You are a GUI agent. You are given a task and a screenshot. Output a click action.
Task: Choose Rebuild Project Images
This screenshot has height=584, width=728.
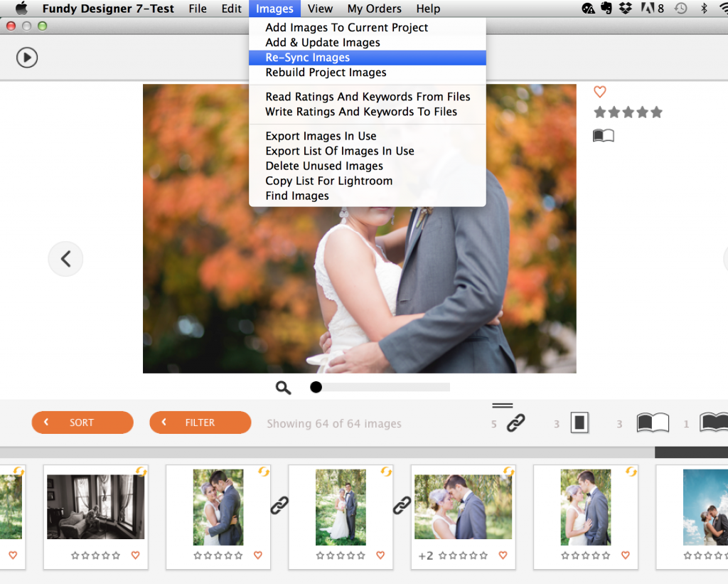coord(368,73)
